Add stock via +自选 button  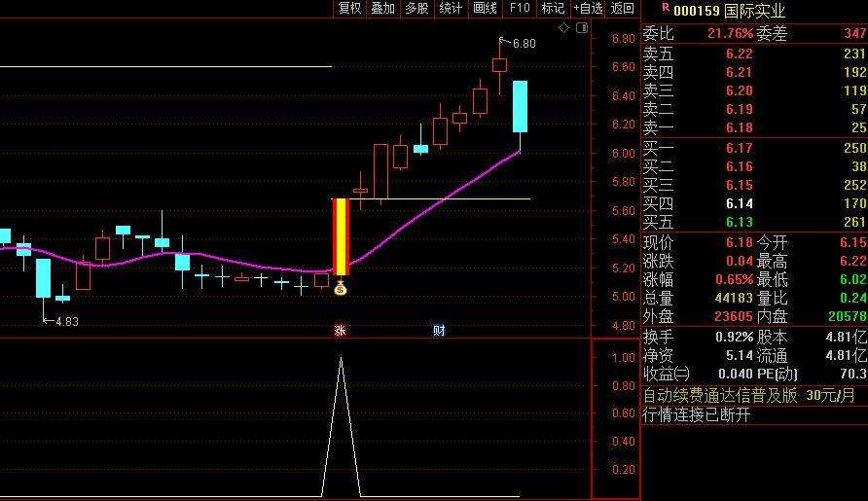(x=588, y=9)
